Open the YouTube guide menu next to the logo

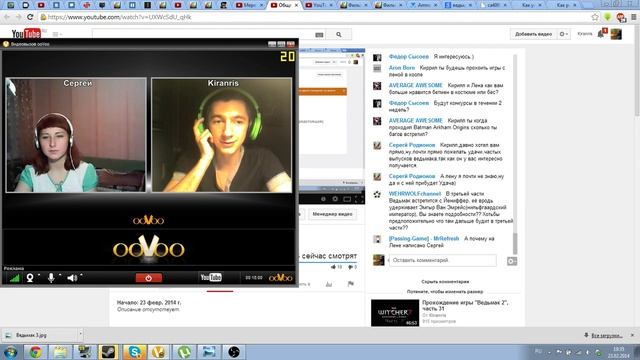coord(57,34)
